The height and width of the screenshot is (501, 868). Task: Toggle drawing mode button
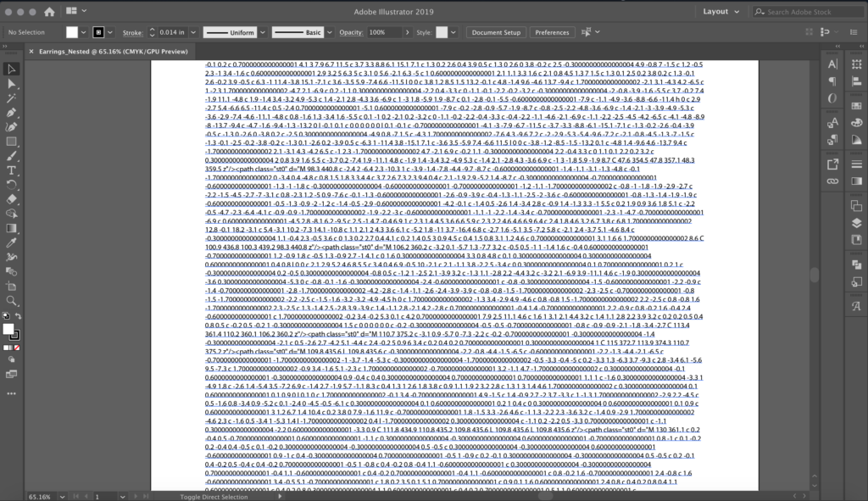pyautogui.click(x=11, y=359)
